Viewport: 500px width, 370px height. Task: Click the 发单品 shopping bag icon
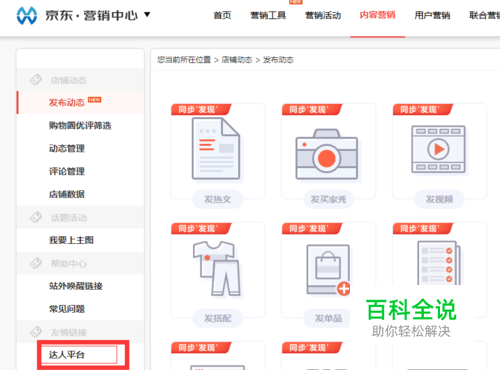point(328,270)
